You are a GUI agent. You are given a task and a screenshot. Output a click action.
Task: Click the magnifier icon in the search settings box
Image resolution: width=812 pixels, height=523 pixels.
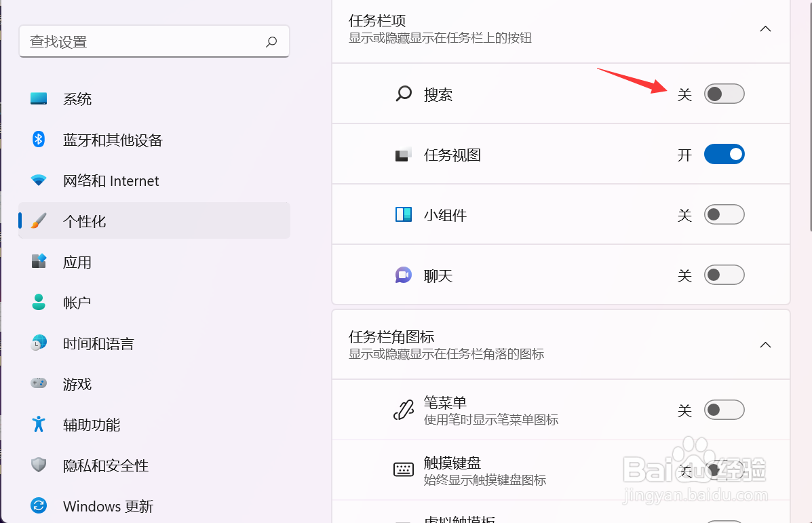271,41
